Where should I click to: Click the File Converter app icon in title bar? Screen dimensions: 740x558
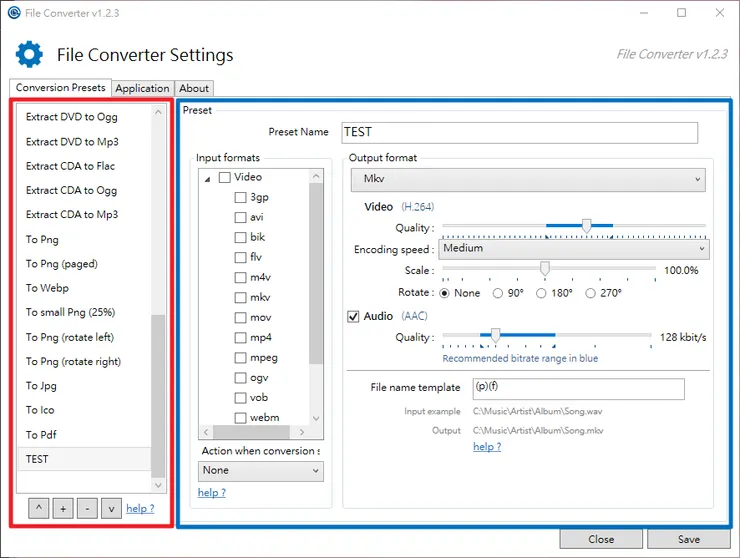(x=14, y=13)
